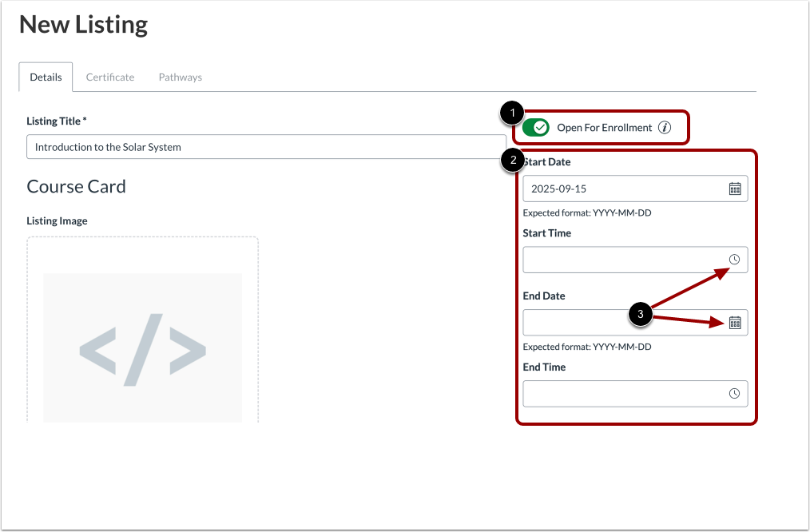
Task: Select the Listing Image placeholder thumbnail
Action: (x=142, y=348)
